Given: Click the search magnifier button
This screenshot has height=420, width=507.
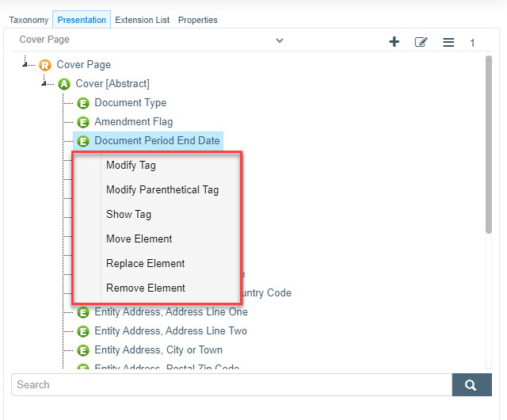Looking at the screenshot, I should (472, 384).
